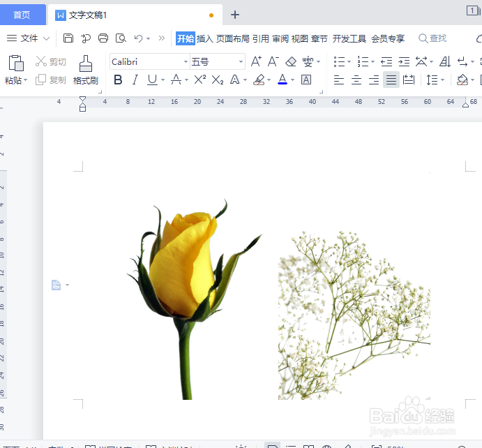Click the character border boxed A icon

[306, 80]
